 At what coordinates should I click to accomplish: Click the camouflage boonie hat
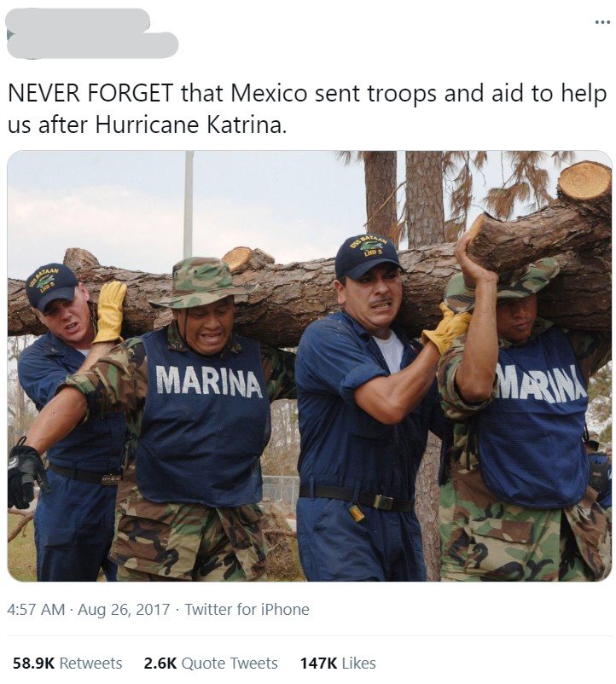coord(204,281)
